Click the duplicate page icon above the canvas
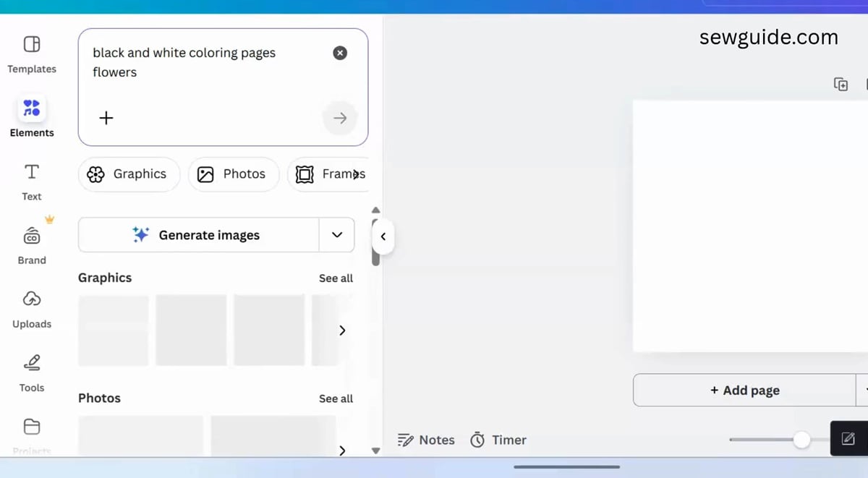This screenshot has width=868, height=478. (841, 84)
